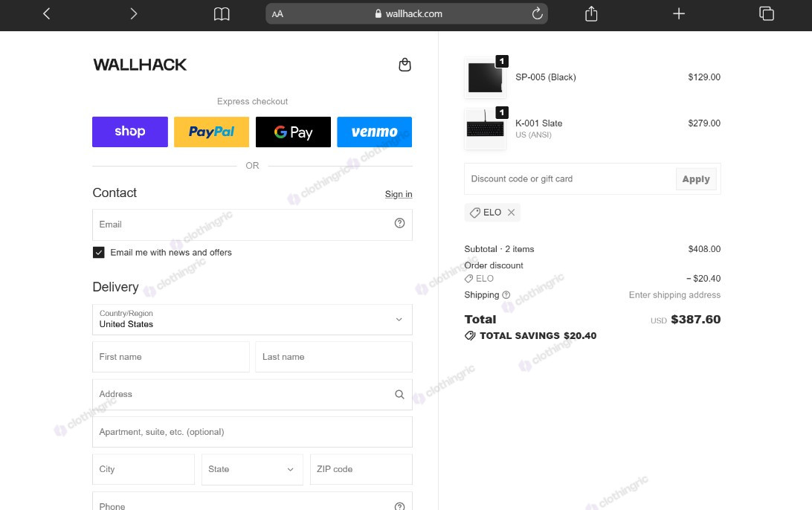The height and width of the screenshot is (510, 812).
Task: Click the TOTAL SAVINGS tag icon
Action: tap(470, 335)
